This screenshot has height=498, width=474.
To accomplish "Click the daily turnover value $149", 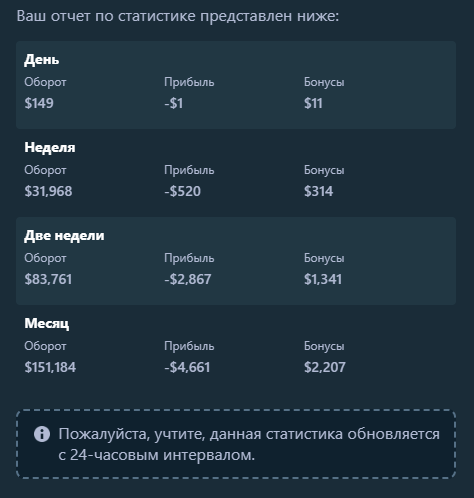I will pos(39,103).
